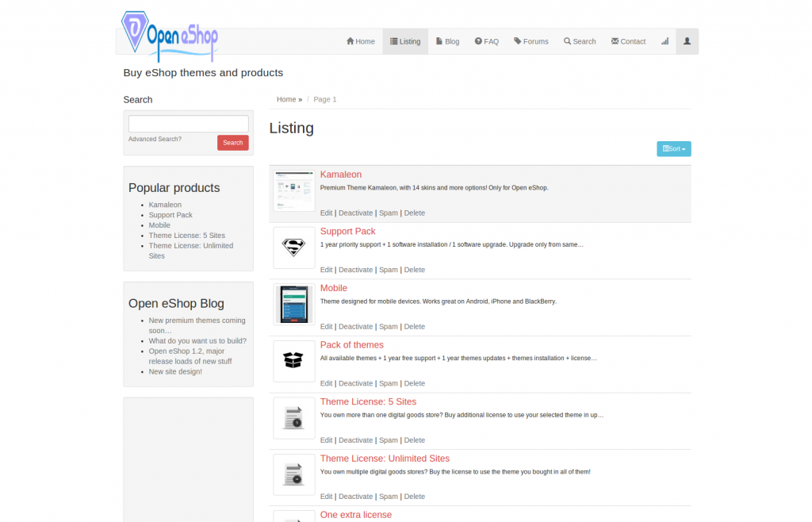
Task: Edit the Mobile listing
Action: (x=326, y=327)
